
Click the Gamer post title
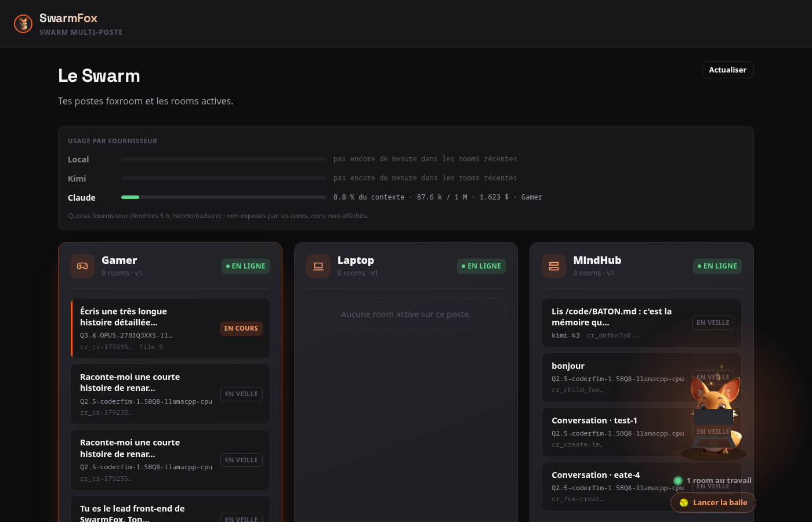pyautogui.click(x=119, y=260)
